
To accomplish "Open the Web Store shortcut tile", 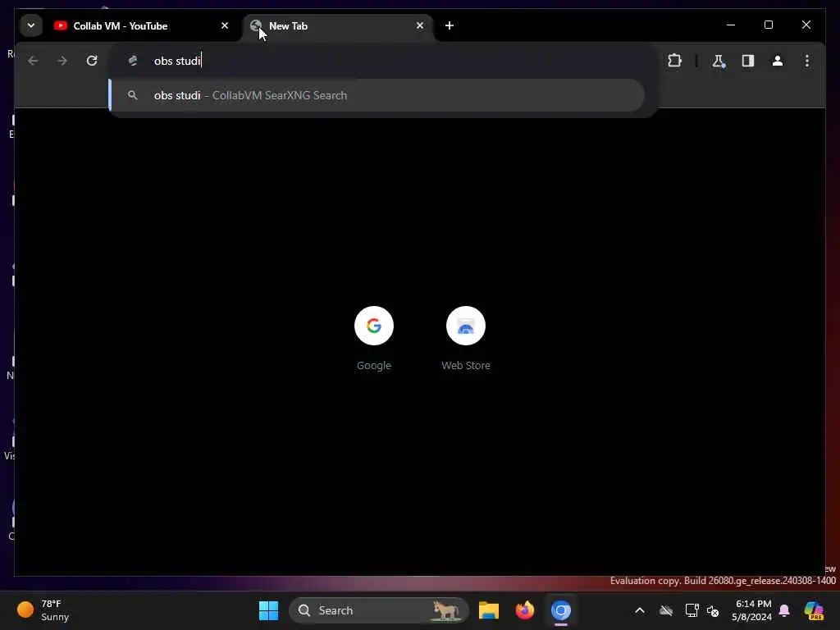I will tap(466, 338).
